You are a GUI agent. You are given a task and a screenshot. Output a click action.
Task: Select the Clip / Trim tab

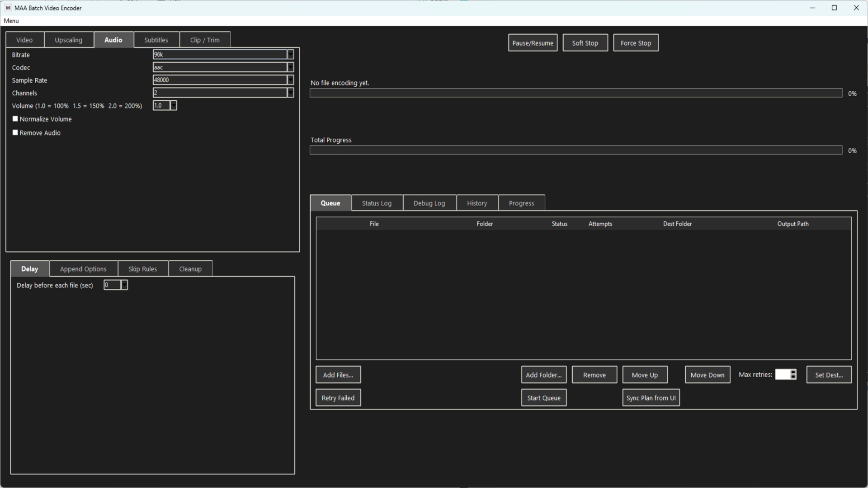[x=205, y=39]
